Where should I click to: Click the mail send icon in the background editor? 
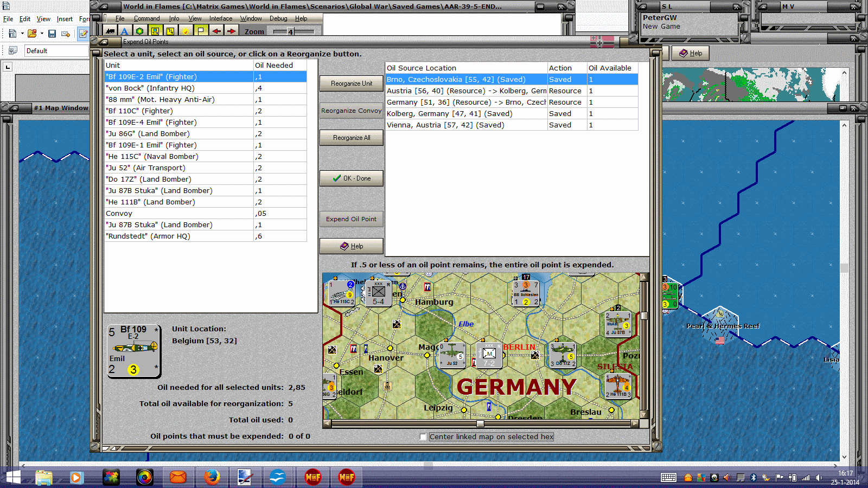[66, 34]
